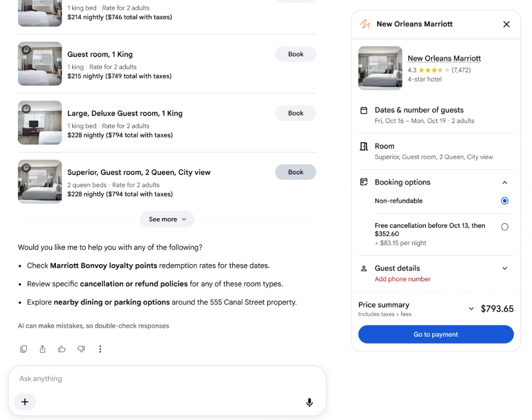
Task: Click the person icon beside Guest details
Action: pyautogui.click(x=364, y=269)
